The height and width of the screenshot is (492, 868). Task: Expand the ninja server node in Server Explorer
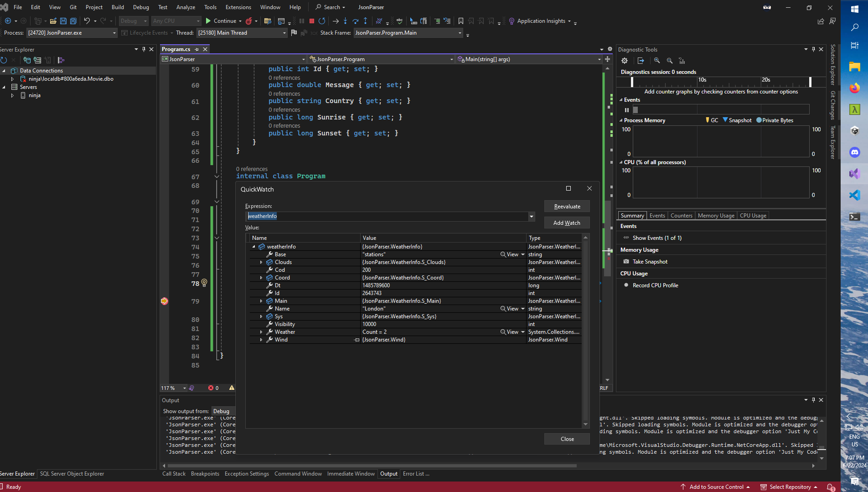[13, 95]
